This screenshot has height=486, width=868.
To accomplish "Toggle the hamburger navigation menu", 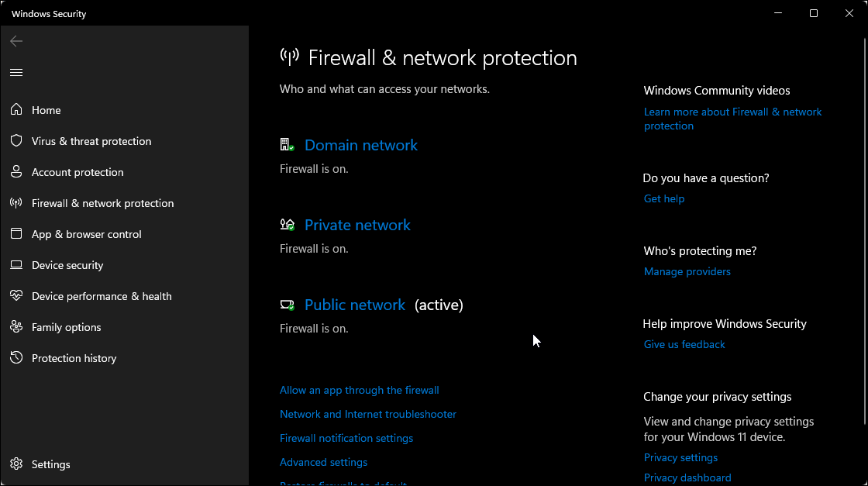I will tap(16, 73).
